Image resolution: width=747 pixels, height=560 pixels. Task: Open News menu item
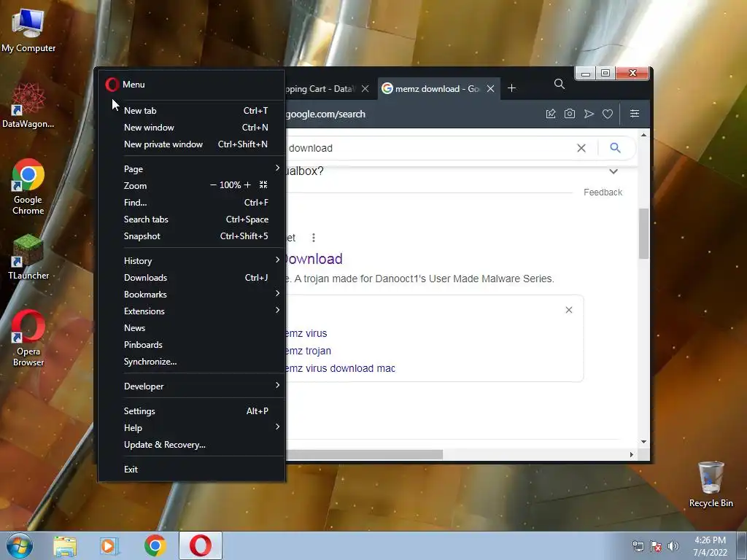(192, 327)
